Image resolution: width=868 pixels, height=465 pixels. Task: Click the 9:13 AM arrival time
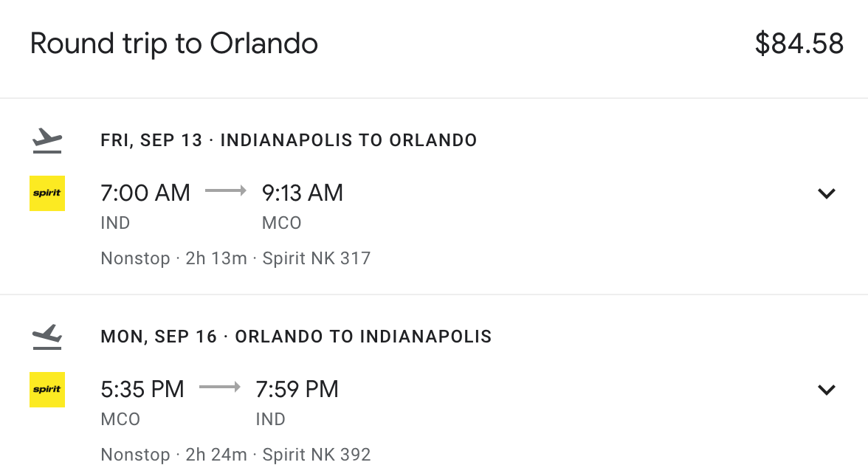(x=303, y=193)
